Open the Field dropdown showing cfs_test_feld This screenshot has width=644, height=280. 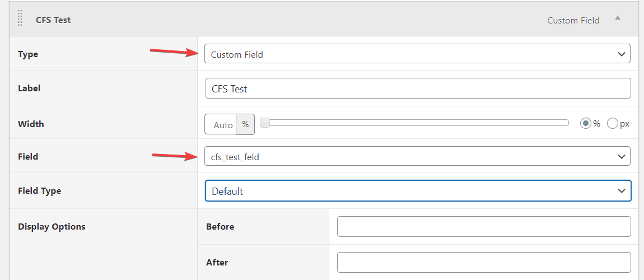point(417,156)
